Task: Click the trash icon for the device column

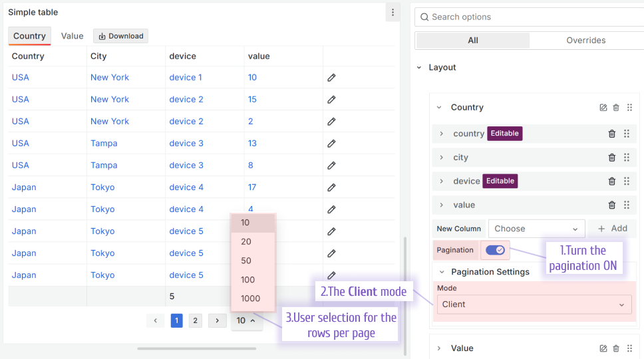Action: [x=612, y=181]
